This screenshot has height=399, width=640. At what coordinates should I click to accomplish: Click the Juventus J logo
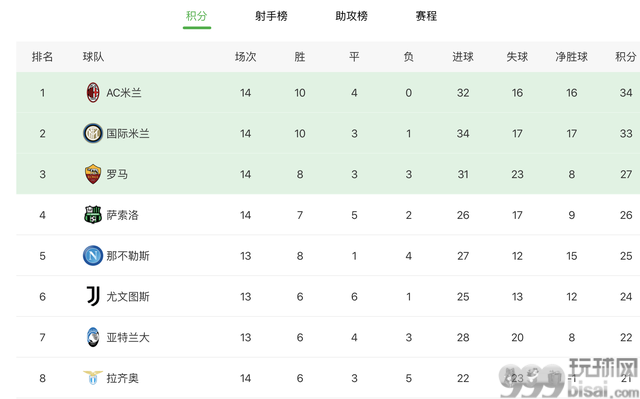coord(93,296)
